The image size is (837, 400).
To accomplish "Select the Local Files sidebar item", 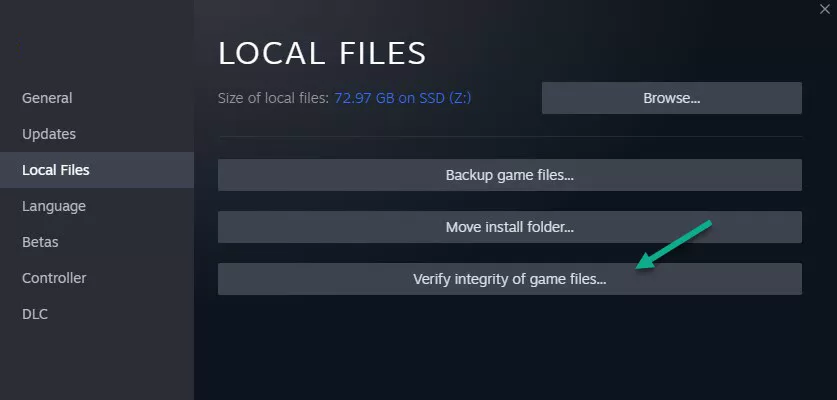I will tap(97, 170).
